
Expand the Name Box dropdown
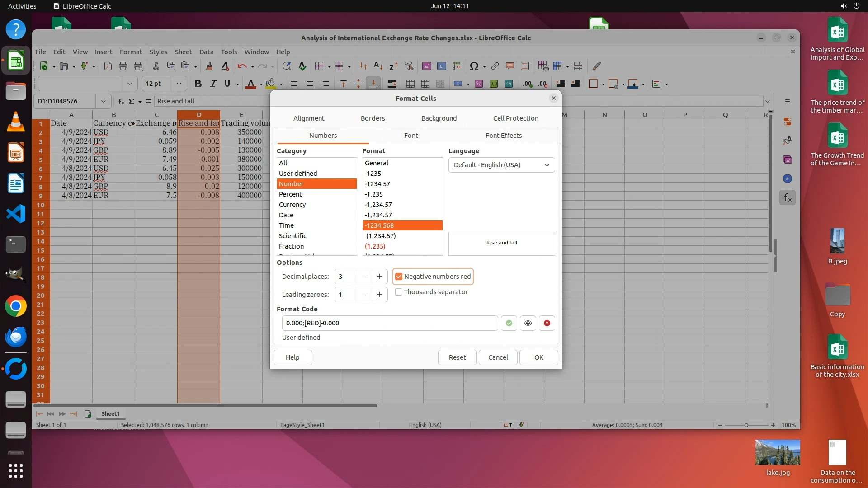(103, 101)
